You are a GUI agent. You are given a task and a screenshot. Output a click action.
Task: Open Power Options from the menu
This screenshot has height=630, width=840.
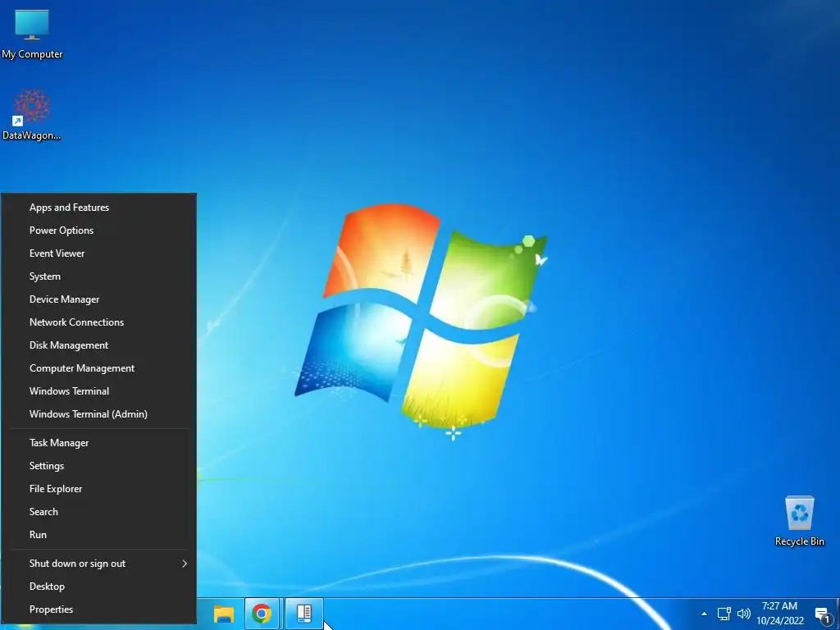[x=99, y=231]
